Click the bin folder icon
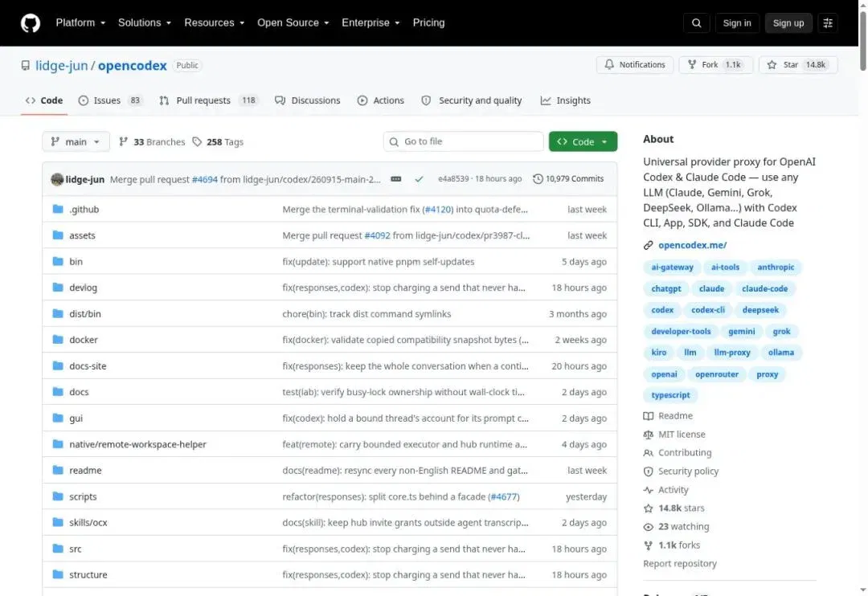Screen dimensions: 868x596 (58, 260)
